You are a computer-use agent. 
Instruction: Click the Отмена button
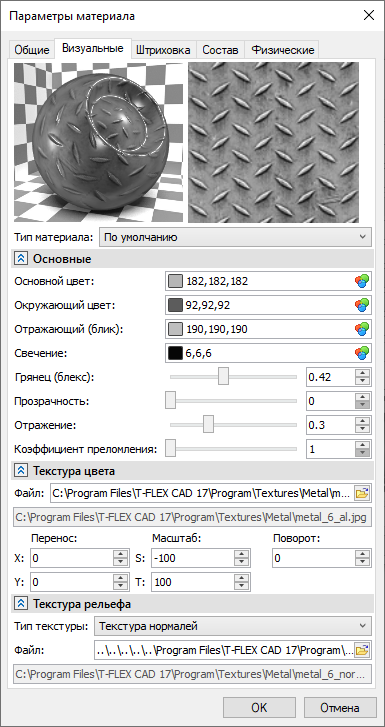340,708
